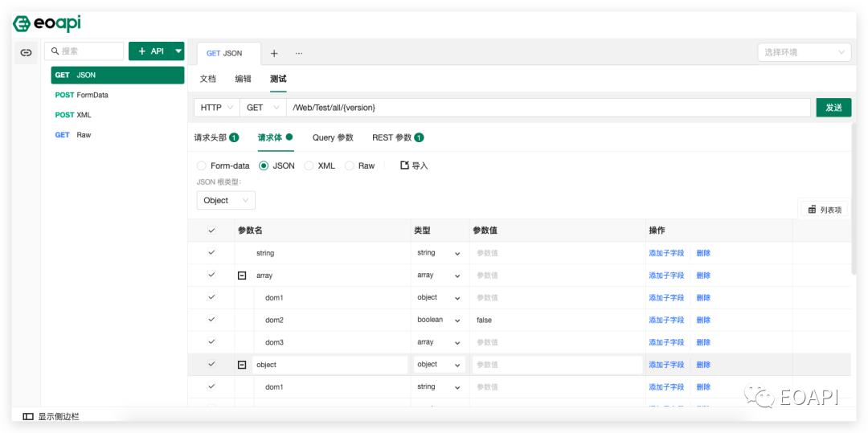The height and width of the screenshot is (433, 868).
Task: Click 删除 for string row
Action: coord(703,253)
